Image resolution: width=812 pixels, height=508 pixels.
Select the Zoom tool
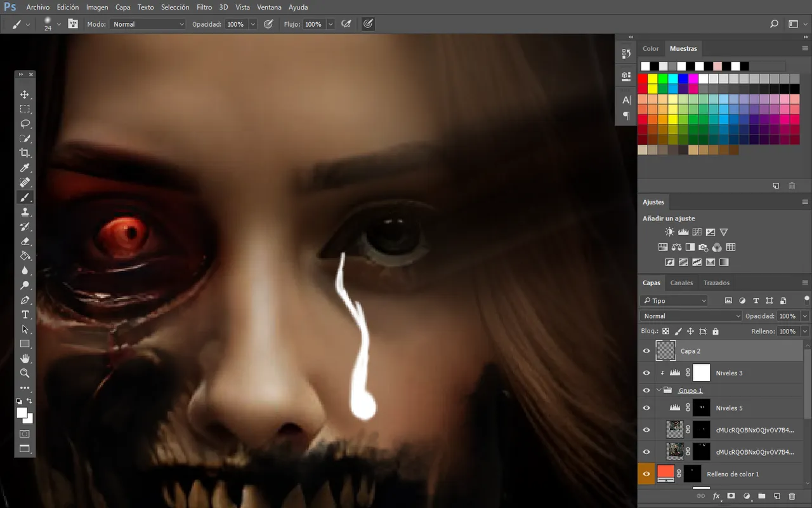click(x=25, y=373)
